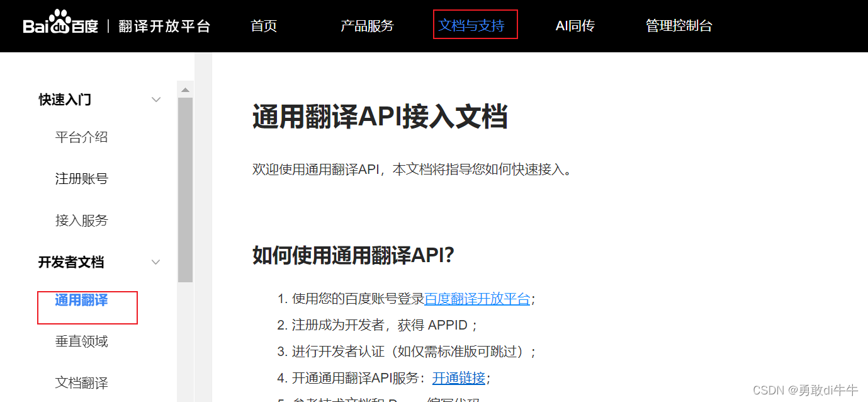Open 接入服务 in sidebar
868x402 pixels.
pos(82,221)
